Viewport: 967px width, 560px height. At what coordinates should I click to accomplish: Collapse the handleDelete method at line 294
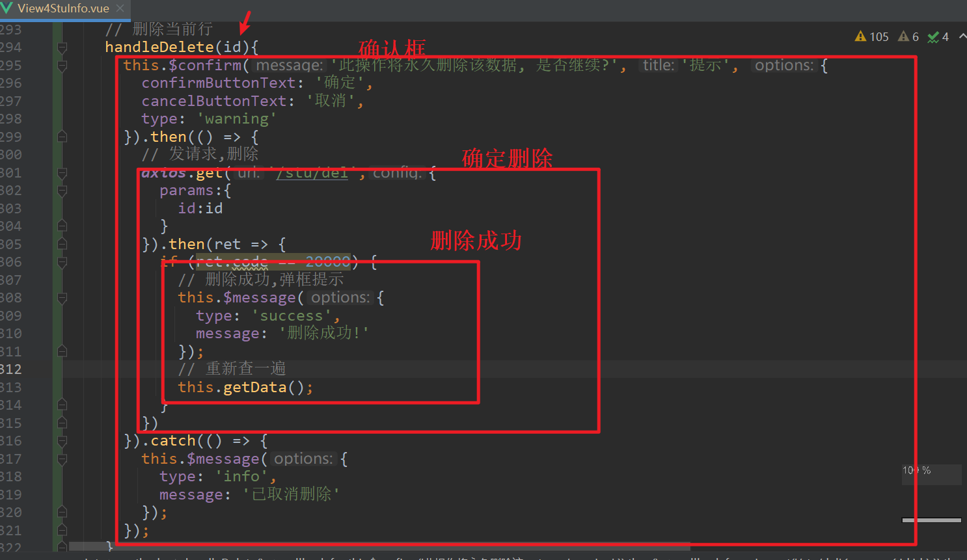click(62, 47)
